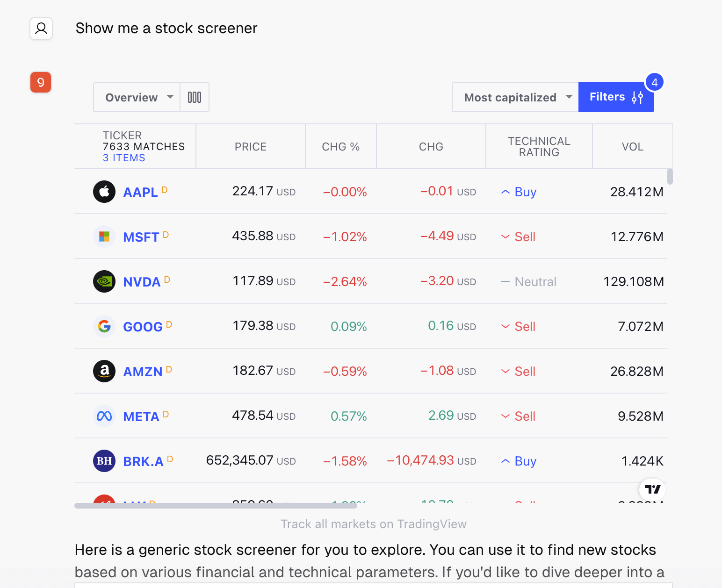Open the Overview view dropdown

[x=137, y=97]
